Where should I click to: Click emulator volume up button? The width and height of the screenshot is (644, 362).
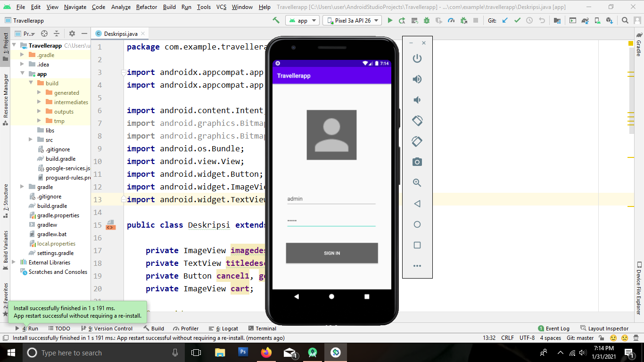pos(417,79)
